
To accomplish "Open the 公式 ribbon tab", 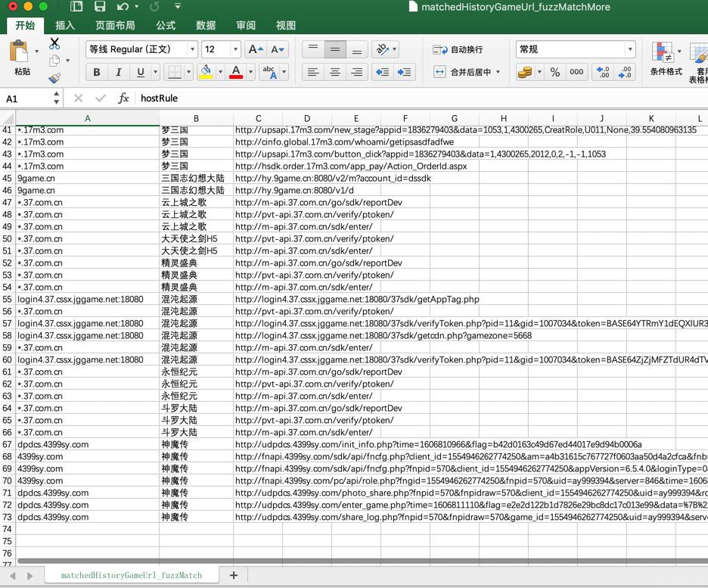I will 166,25.
